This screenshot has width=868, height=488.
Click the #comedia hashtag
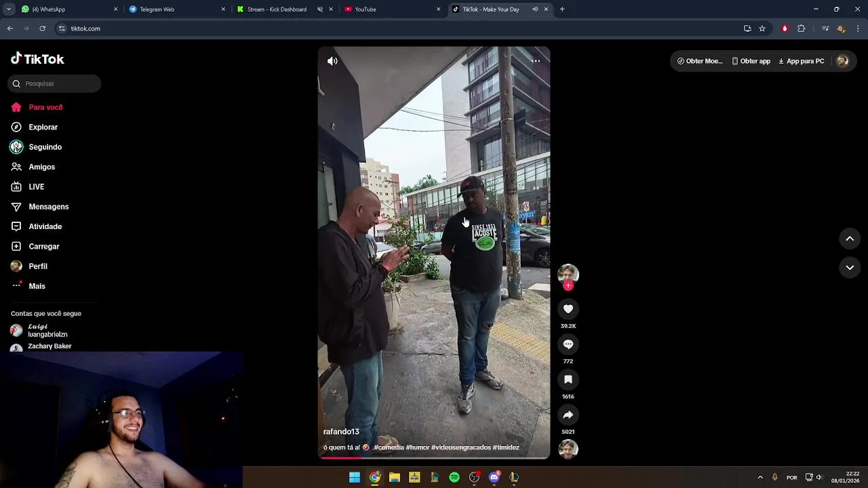(x=389, y=447)
